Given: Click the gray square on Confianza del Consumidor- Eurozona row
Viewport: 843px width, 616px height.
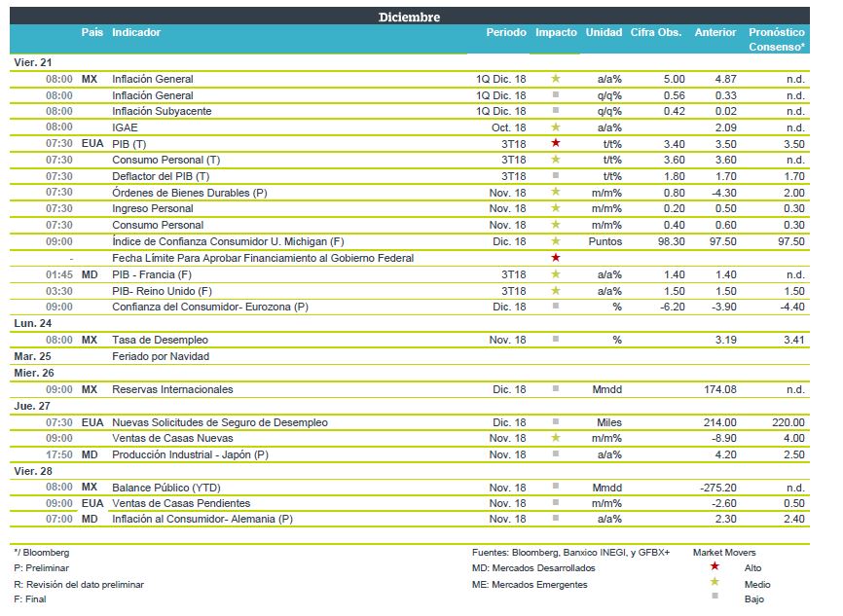Looking at the screenshot, I should tap(556, 306).
